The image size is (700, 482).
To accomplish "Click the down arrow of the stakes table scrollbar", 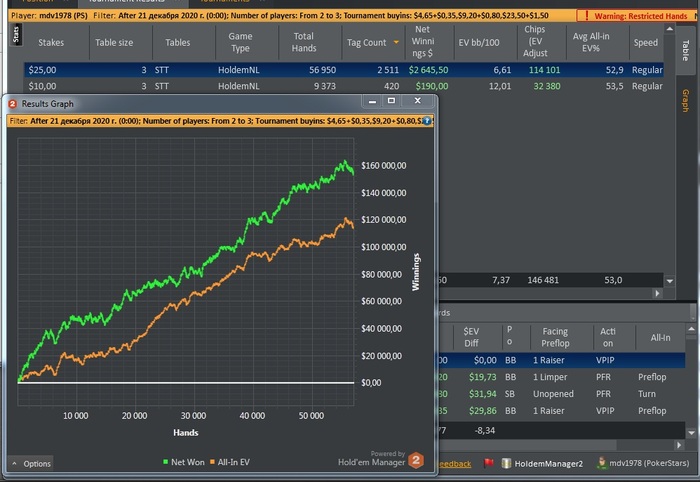I will pyautogui.click(x=669, y=281).
